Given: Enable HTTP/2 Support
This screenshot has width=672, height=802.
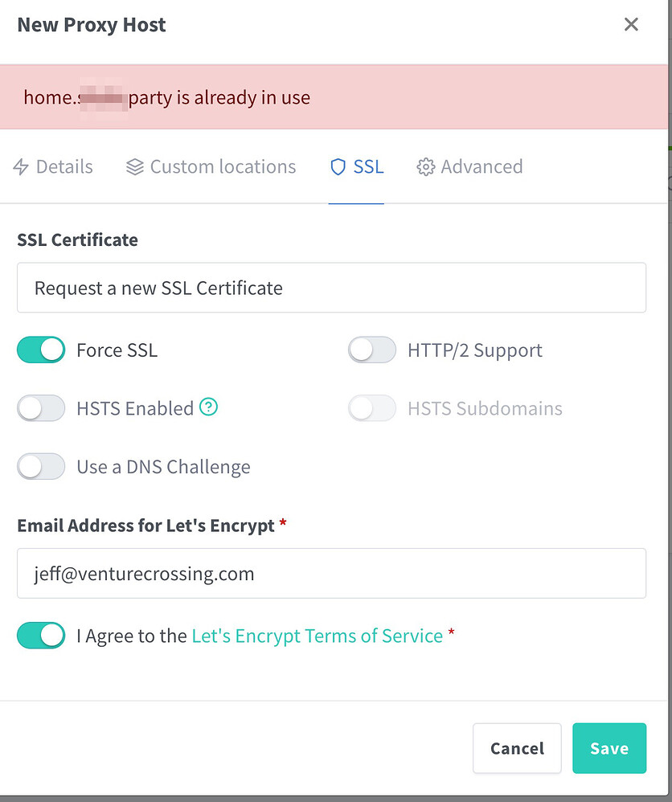Looking at the screenshot, I should pos(372,350).
